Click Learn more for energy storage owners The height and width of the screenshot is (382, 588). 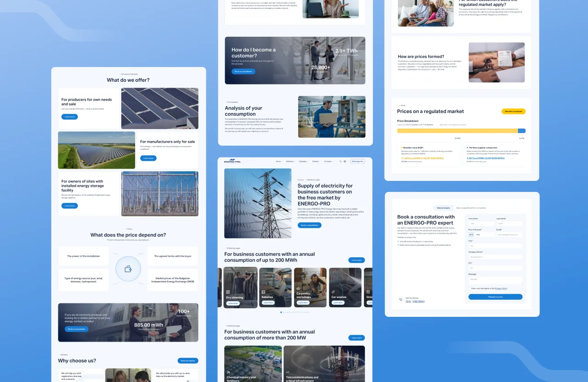point(69,206)
